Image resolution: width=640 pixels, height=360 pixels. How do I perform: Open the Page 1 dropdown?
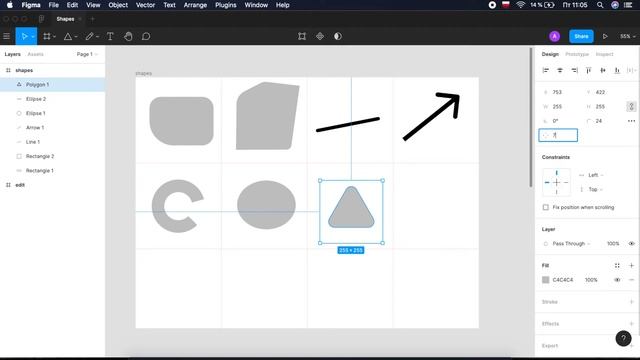pos(87,54)
